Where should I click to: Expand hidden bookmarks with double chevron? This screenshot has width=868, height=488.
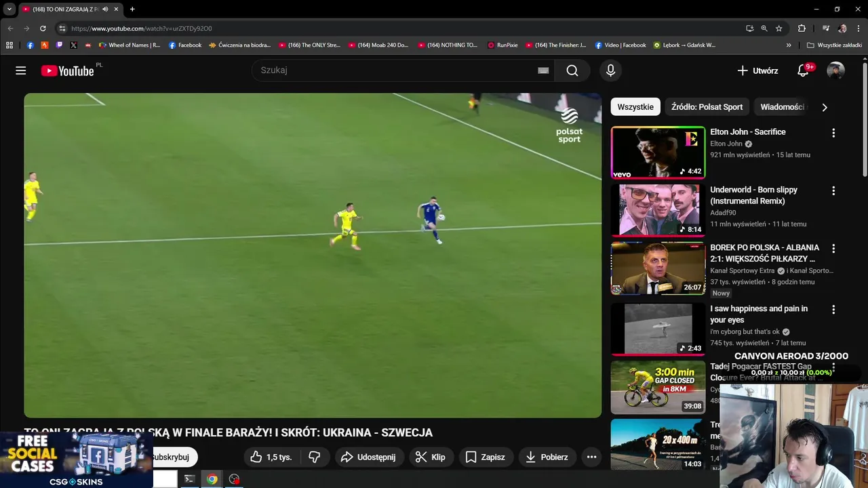coord(789,45)
